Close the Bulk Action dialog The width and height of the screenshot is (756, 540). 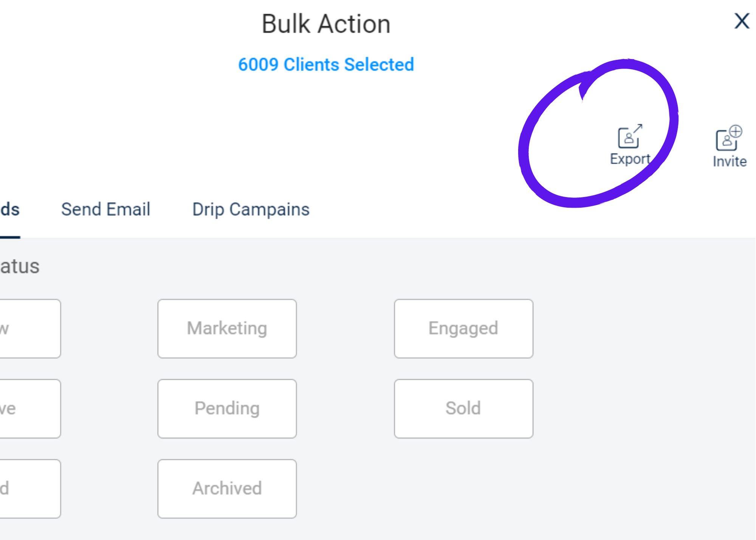pos(742,21)
